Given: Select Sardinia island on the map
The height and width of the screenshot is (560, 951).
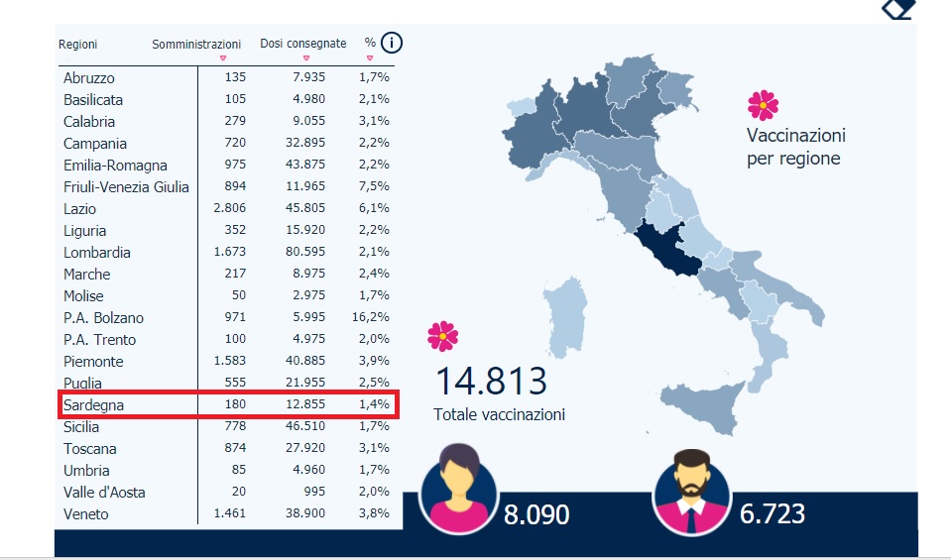Looking at the screenshot, I should 566,315.
